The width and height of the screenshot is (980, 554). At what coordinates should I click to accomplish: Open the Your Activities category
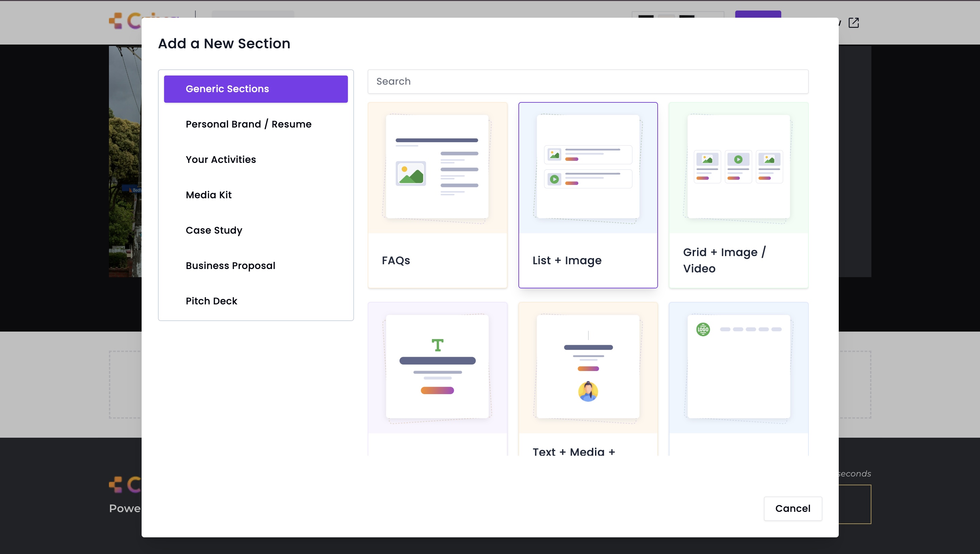click(x=221, y=160)
